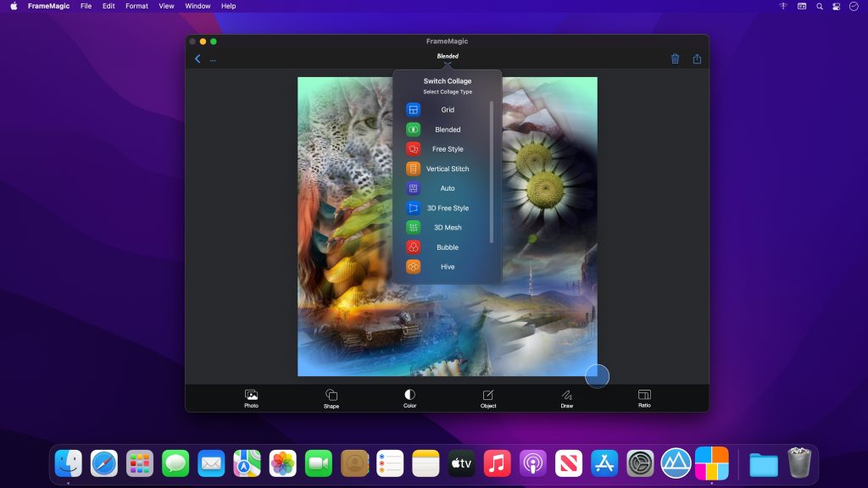Screen dimensions: 868x488
Task: Select the Object tool
Action: [487, 397]
